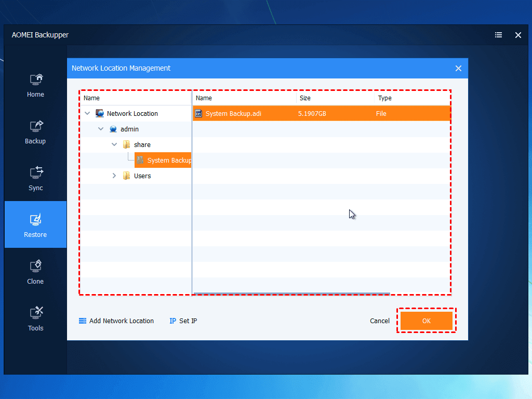Click the share folder icon
Viewport: 532px width, 399px height.
127,144
